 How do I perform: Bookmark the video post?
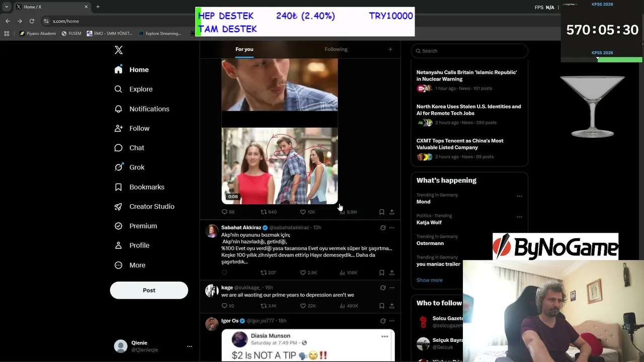coord(382,212)
